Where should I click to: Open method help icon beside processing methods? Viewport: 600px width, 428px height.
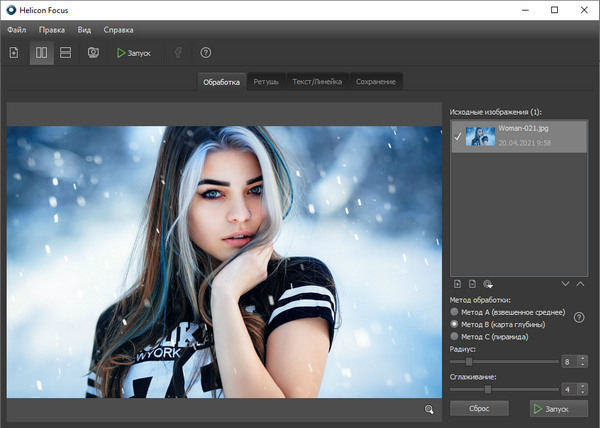pos(578,318)
